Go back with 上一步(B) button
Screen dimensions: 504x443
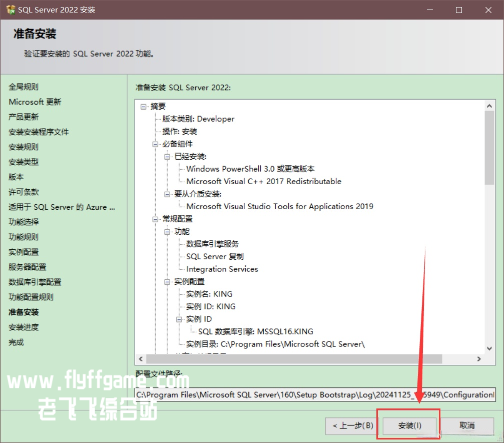[353, 425]
